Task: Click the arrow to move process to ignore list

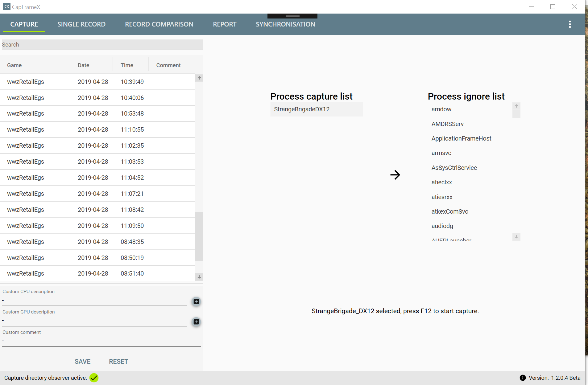Action: coord(395,175)
